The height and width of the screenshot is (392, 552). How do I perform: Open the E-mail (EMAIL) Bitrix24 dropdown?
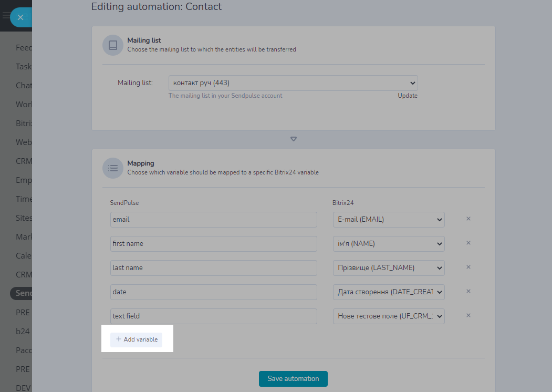click(389, 220)
